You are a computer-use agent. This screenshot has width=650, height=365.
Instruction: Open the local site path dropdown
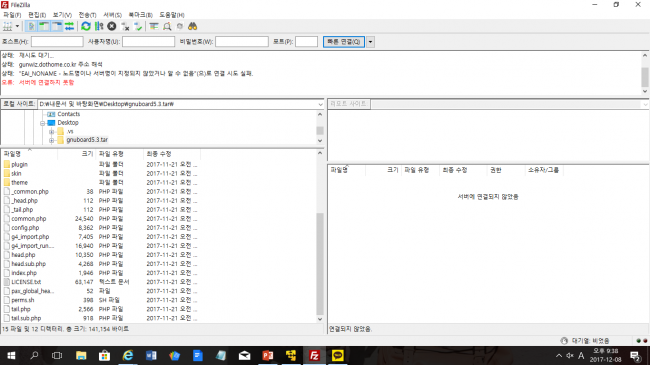point(320,104)
